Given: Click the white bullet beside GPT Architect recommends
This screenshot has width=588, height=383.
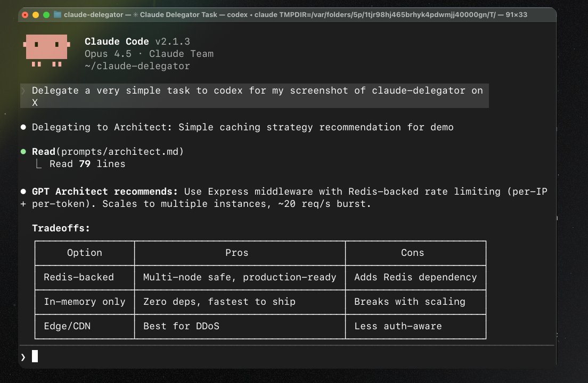Looking at the screenshot, I should pos(23,191).
